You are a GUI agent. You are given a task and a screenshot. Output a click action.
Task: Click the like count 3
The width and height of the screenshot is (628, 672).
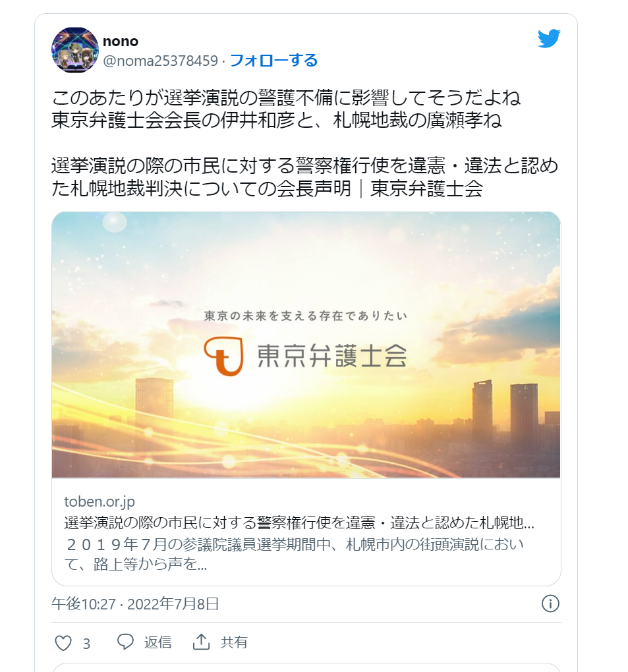click(x=86, y=643)
